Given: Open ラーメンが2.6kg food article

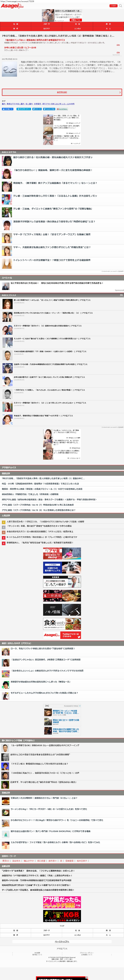Looking at the screenshot, I should click(x=49, y=809).
